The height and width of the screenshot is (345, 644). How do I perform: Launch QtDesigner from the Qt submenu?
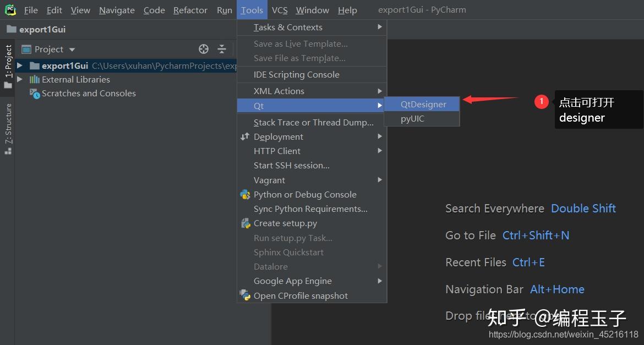point(423,104)
